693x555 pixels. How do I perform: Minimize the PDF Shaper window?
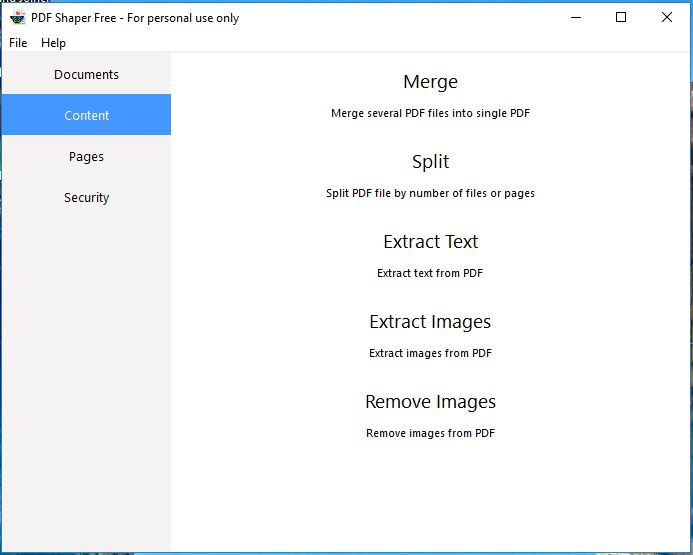pyautogui.click(x=576, y=18)
